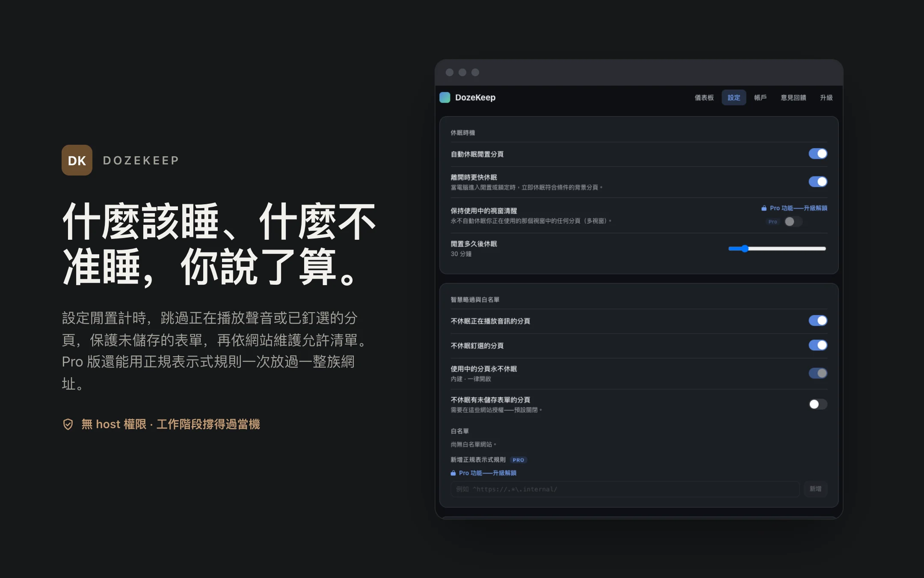Click the brown DK brand badge

77,160
